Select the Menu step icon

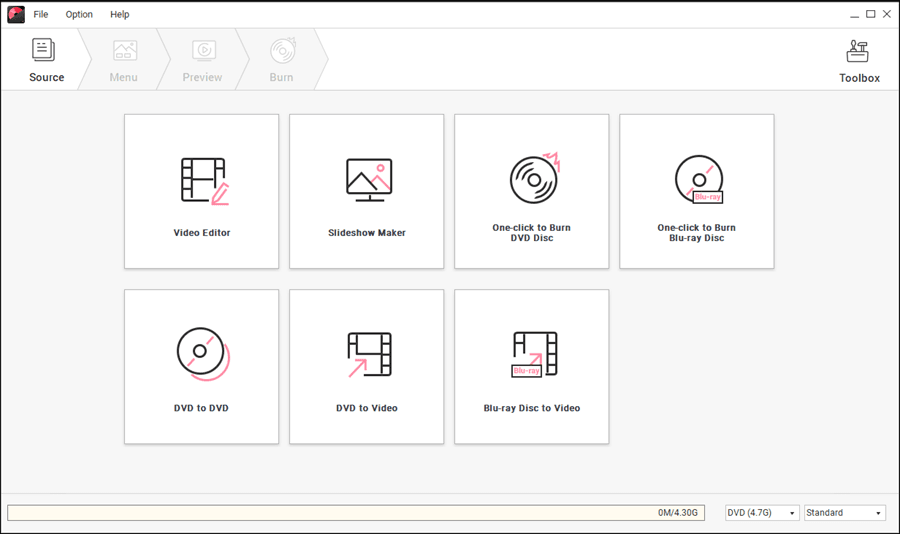coord(125,51)
